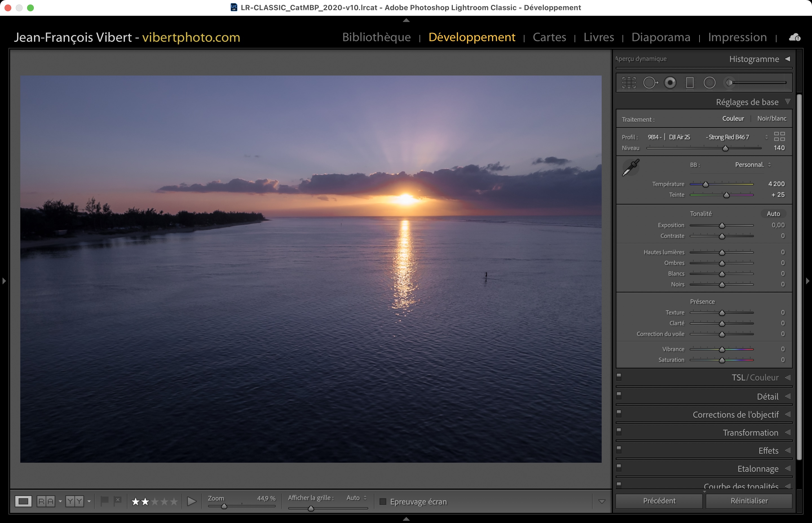The height and width of the screenshot is (523, 812).
Task: Click the cloud sync status icon
Action: coord(795,37)
